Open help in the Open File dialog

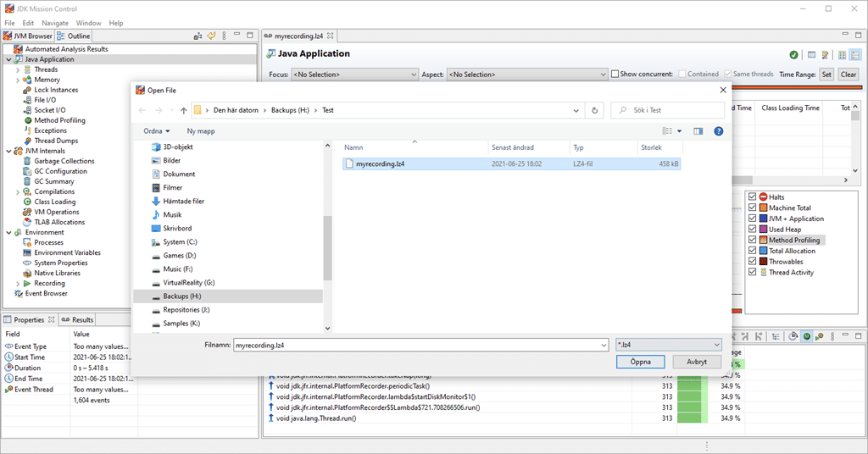click(x=718, y=131)
